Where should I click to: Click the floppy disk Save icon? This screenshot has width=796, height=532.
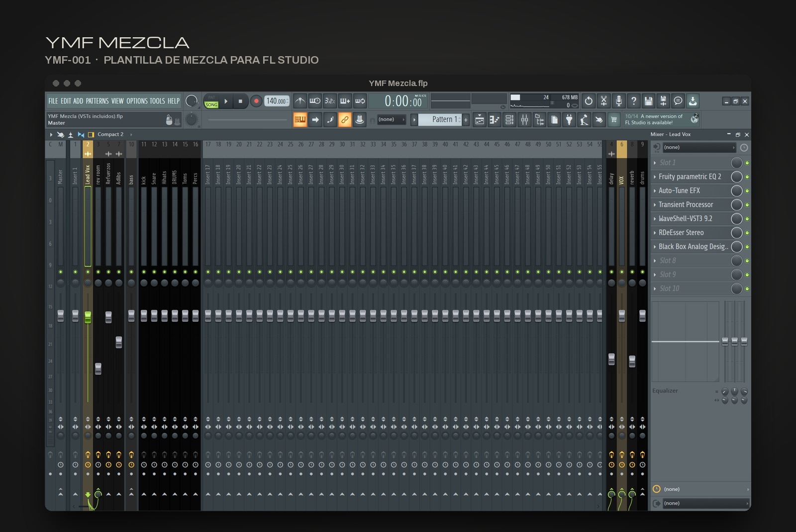(648, 101)
